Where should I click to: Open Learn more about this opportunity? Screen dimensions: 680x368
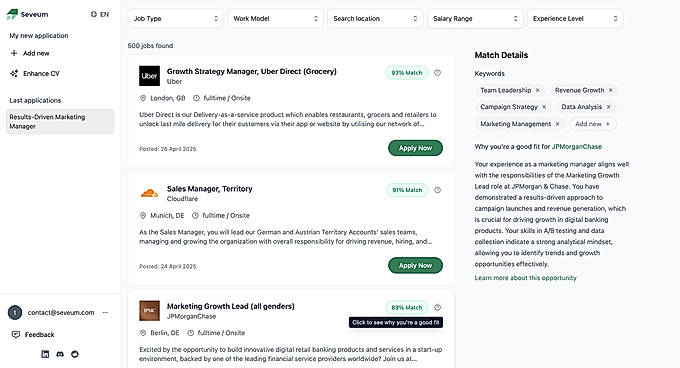tap(526, 278)
